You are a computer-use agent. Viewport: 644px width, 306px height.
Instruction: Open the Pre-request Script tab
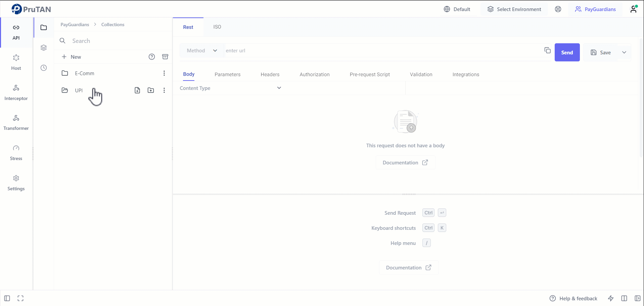coord(370,74)
